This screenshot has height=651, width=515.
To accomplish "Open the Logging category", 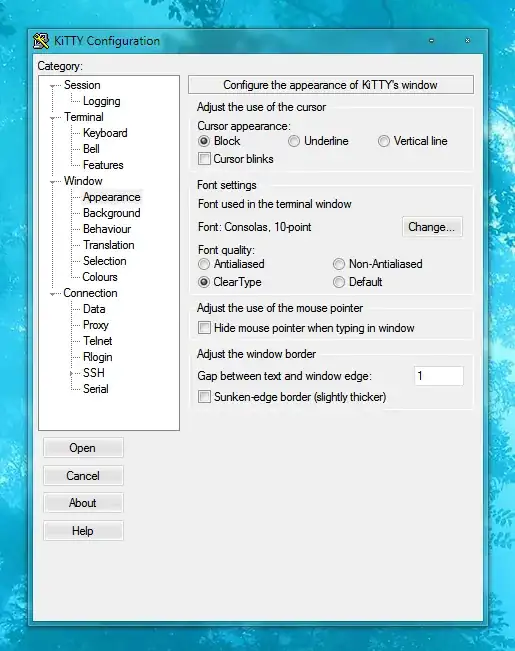I will pyautogui.click(x=101, y=101).
